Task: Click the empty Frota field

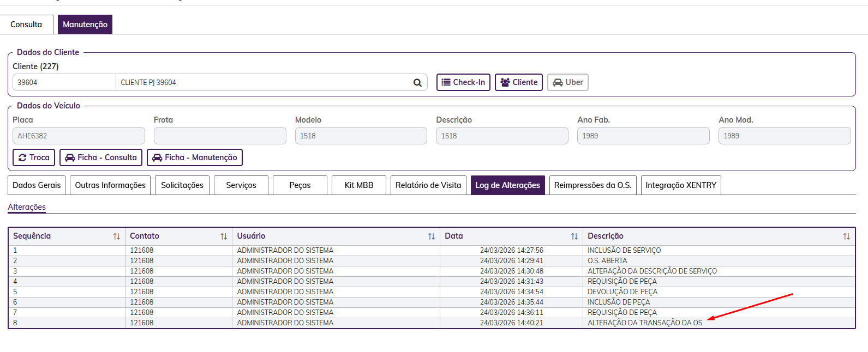Action: pyautogui.click(x=220, y=136)
